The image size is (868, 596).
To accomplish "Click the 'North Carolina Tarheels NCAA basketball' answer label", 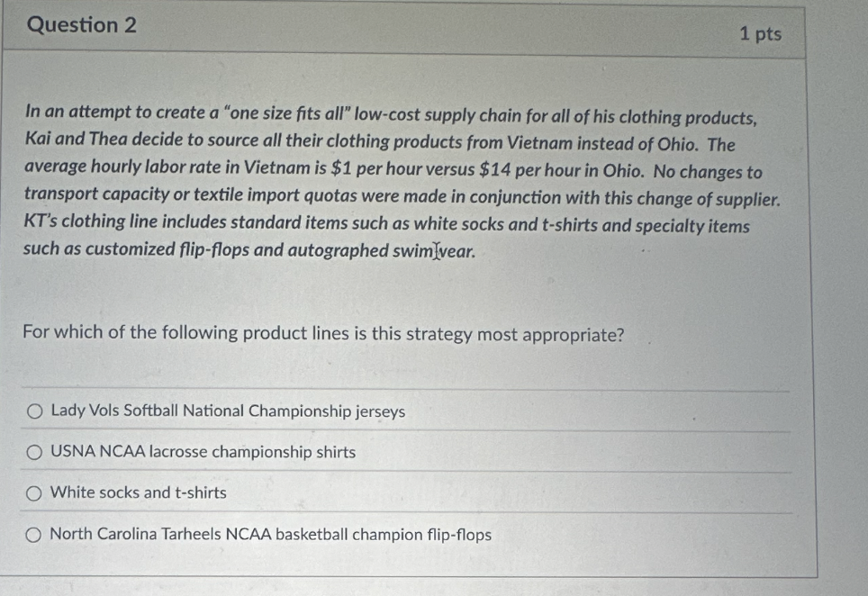I will point(270,535).
